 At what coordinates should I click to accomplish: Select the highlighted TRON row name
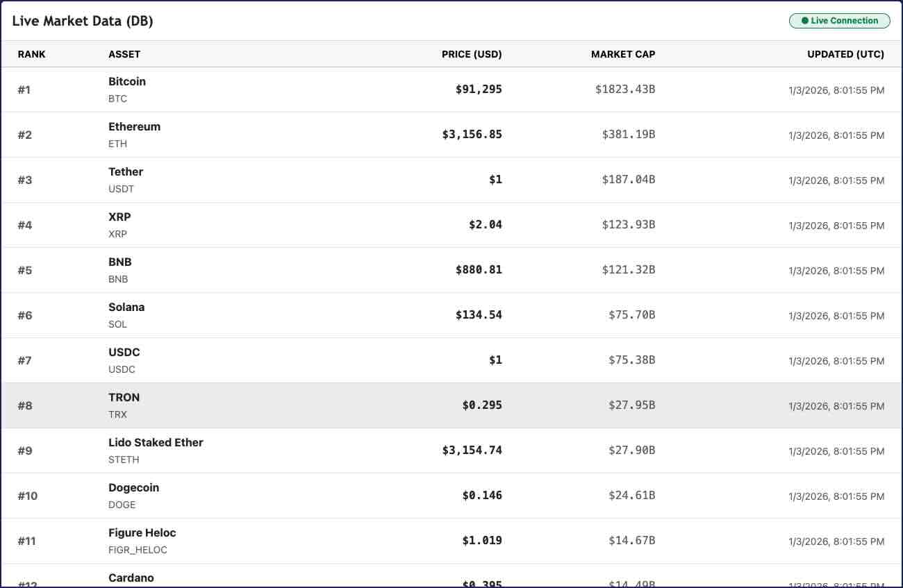coord(124,398)
